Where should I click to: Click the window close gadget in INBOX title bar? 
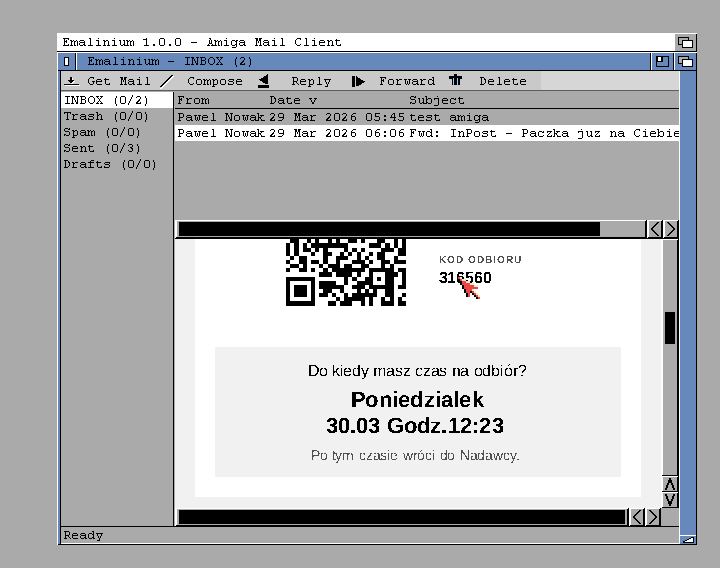(67, 61)
